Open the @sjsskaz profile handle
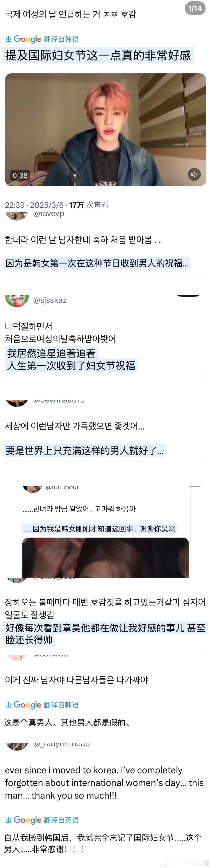The height and width of the screenshot is (868, 211). 50,300
